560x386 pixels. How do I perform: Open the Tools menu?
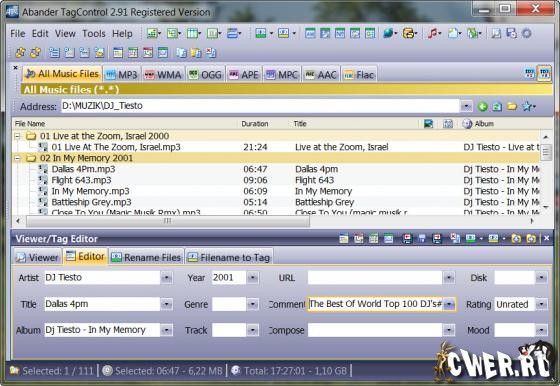[94, 34]
